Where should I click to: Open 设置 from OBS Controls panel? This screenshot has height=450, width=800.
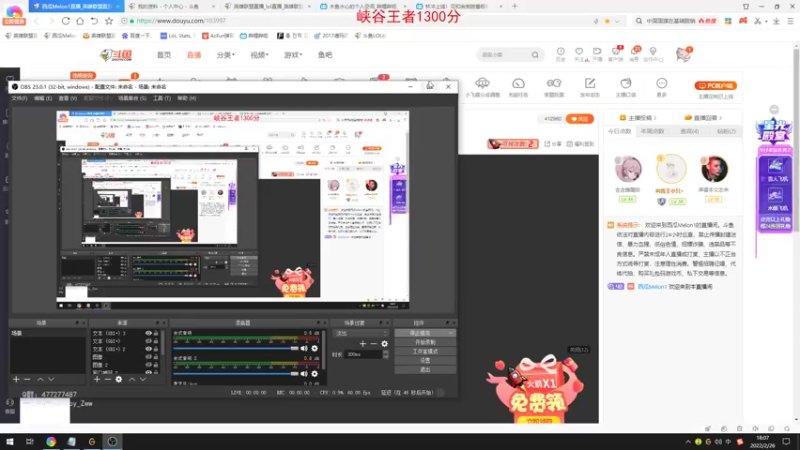(425, 361)
